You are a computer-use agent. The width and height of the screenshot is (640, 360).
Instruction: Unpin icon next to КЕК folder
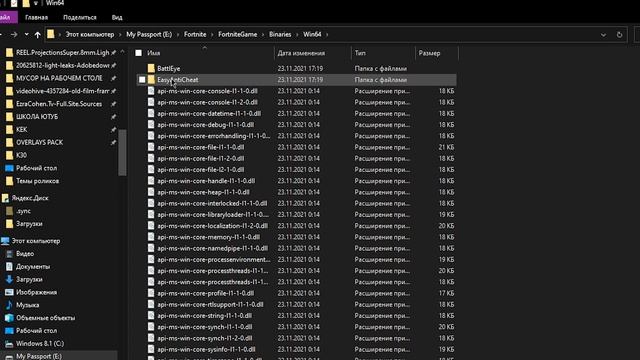113,129
